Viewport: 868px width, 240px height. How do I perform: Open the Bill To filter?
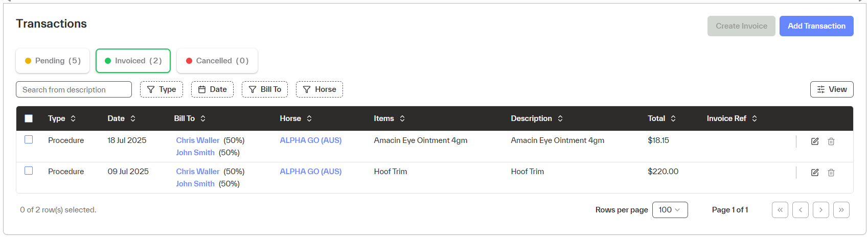point(265,89)
